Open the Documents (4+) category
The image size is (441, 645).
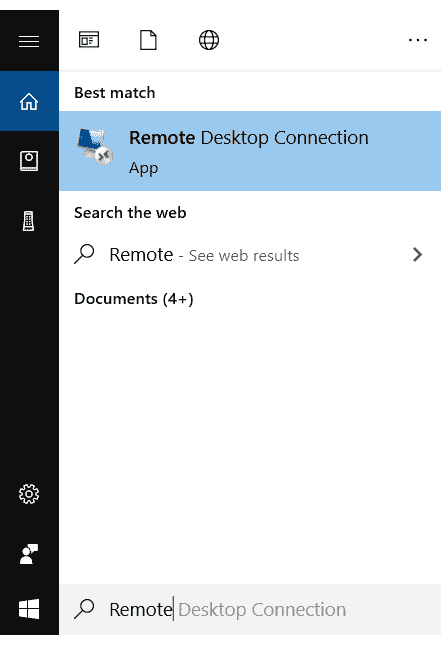click(x=134, y=299)
